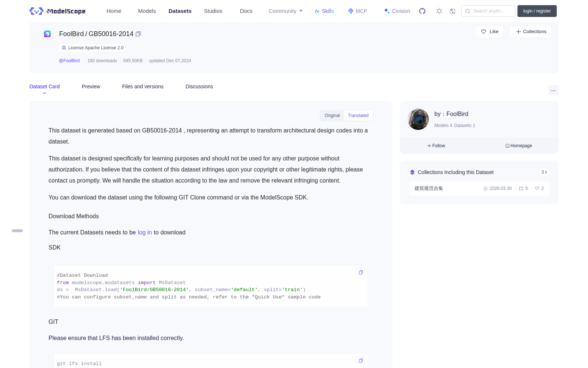Copy the git lfs install code
The width and height of the screenshot is (588, 368).
(x=361, y=361)
